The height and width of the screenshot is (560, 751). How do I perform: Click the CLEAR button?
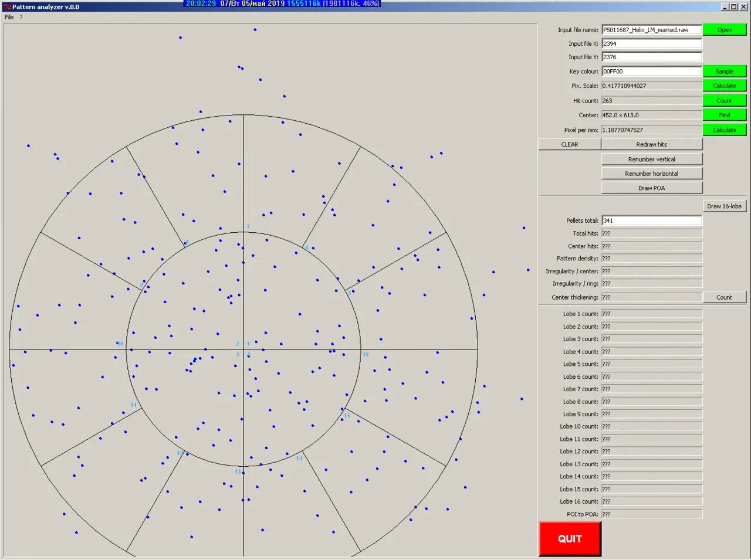coord(570,144)
